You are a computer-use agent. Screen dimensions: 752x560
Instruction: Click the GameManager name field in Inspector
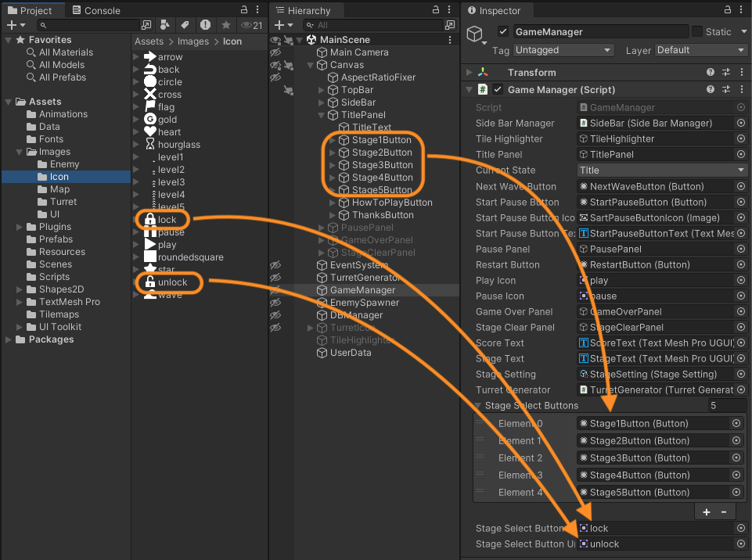pos(601,31)
